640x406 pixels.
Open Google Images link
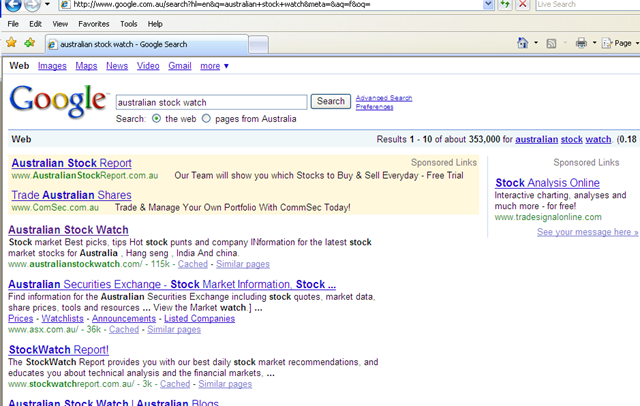[52, 66]
